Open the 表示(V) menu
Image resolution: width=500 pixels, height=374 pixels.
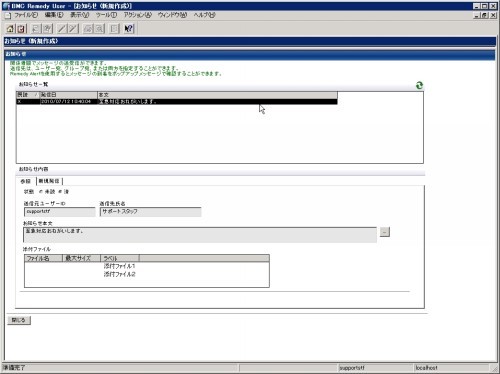point(79,15)
